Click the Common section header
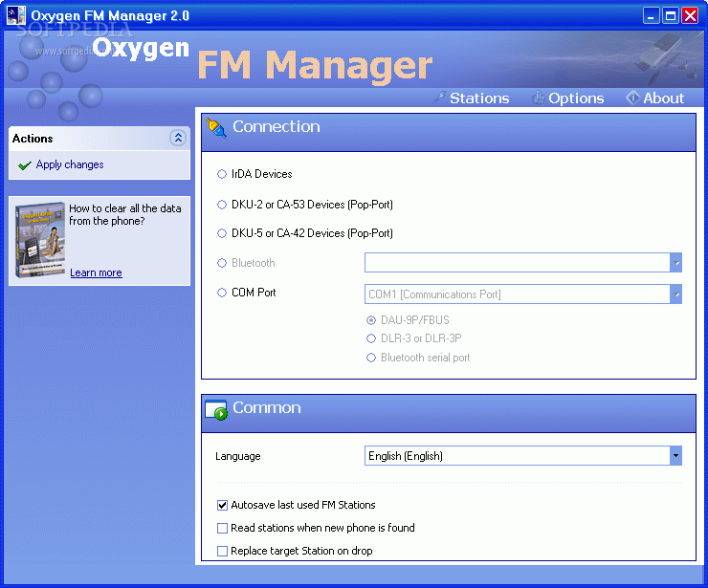 [449, 414]
